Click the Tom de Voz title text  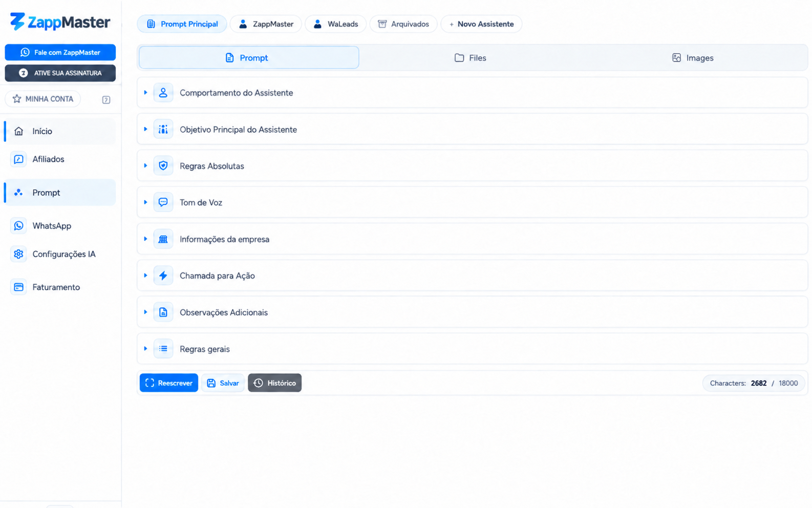201,202
